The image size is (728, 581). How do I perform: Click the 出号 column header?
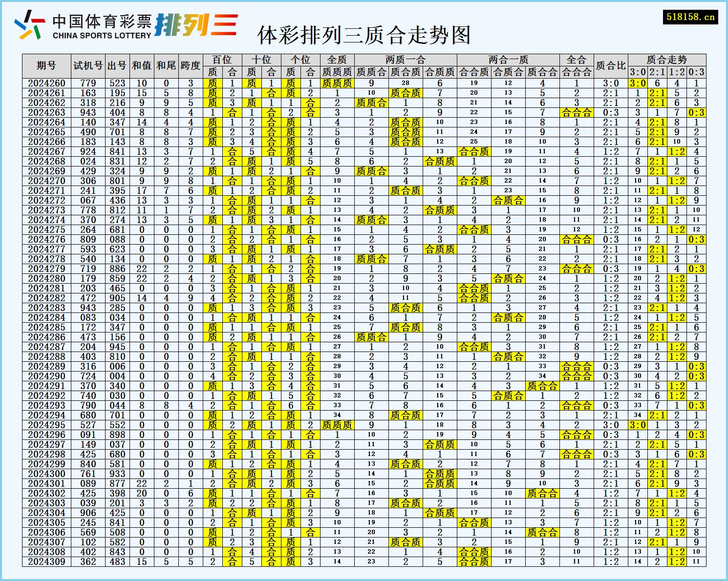(x=117, y=65)
